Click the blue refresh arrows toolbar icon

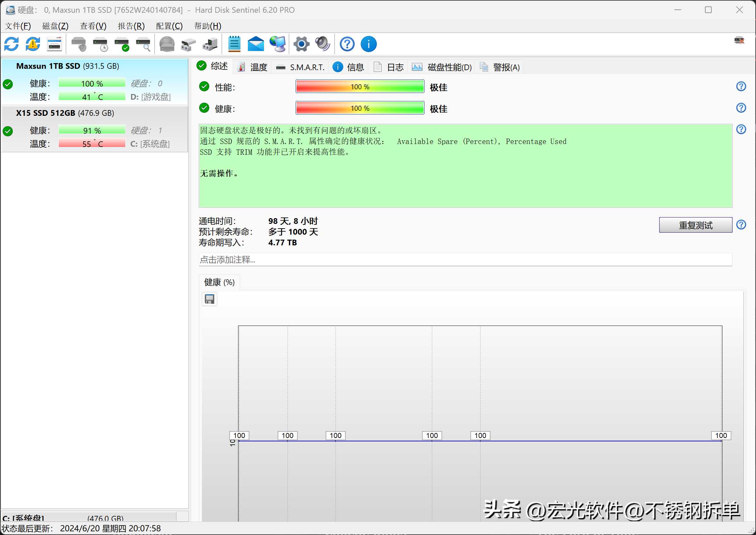click(11, 44)
